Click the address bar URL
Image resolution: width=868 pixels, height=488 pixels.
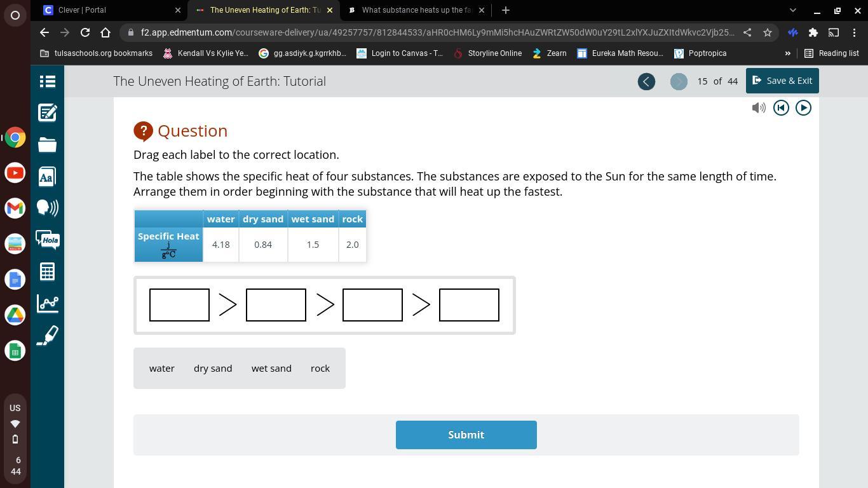point(438,32)
